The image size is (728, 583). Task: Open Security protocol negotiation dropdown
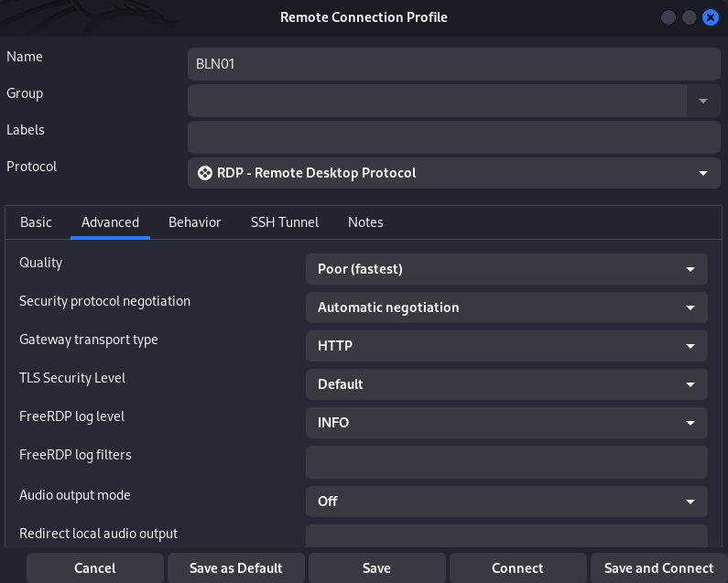coord(506,308)
